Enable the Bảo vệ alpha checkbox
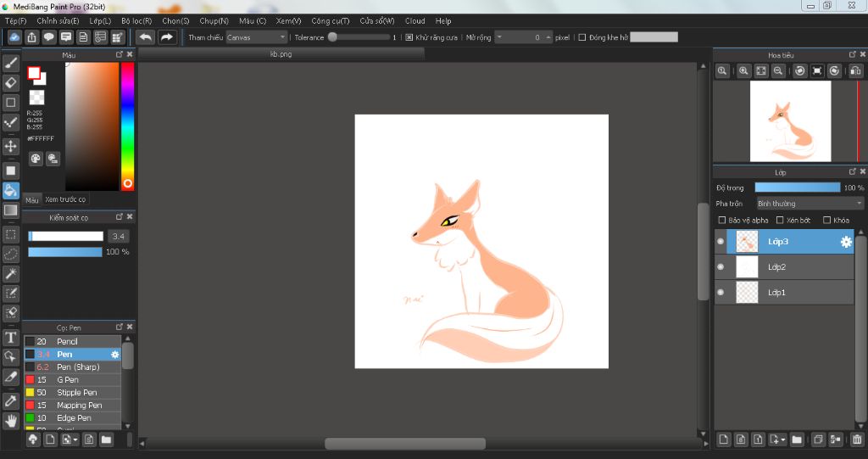868x459 pixels. (722, 220)
